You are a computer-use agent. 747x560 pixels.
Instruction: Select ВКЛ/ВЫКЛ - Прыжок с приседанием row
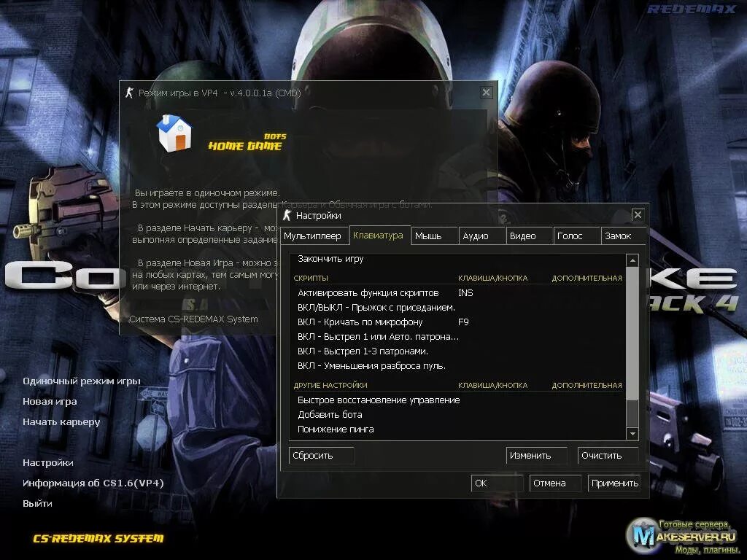pos(458,308)
